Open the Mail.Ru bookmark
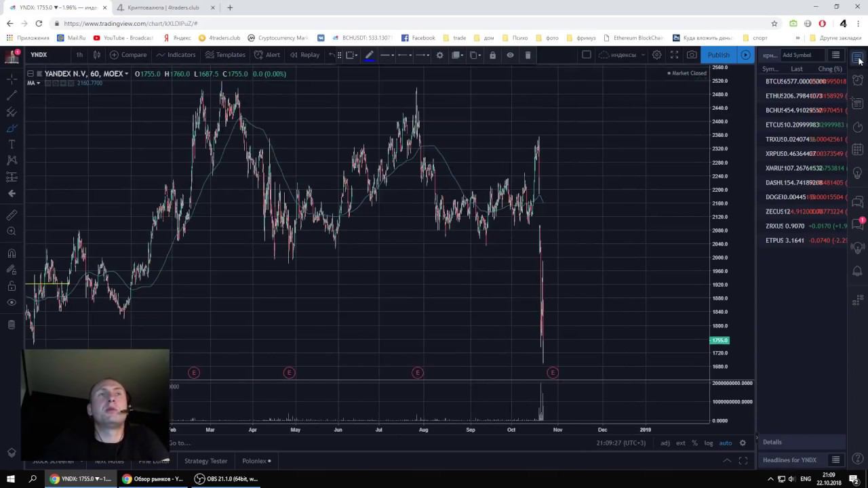Screen dimensions: 868x488 tap(72, 38)
